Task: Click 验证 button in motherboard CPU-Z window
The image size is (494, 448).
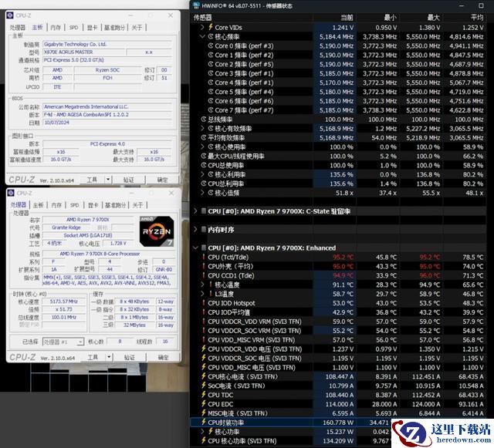Action: point(129,180)
